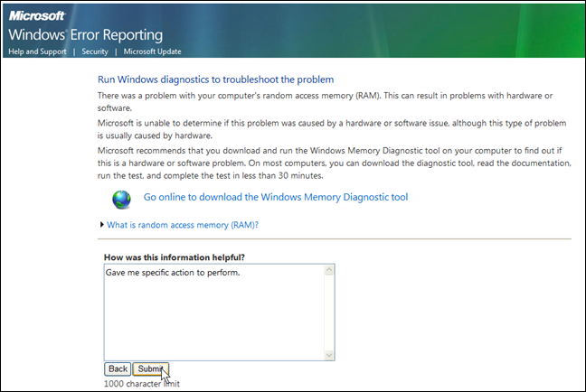Click the feedback box scroll-up arrow
This screenshot has height=392, width=586.
[329, 270]
